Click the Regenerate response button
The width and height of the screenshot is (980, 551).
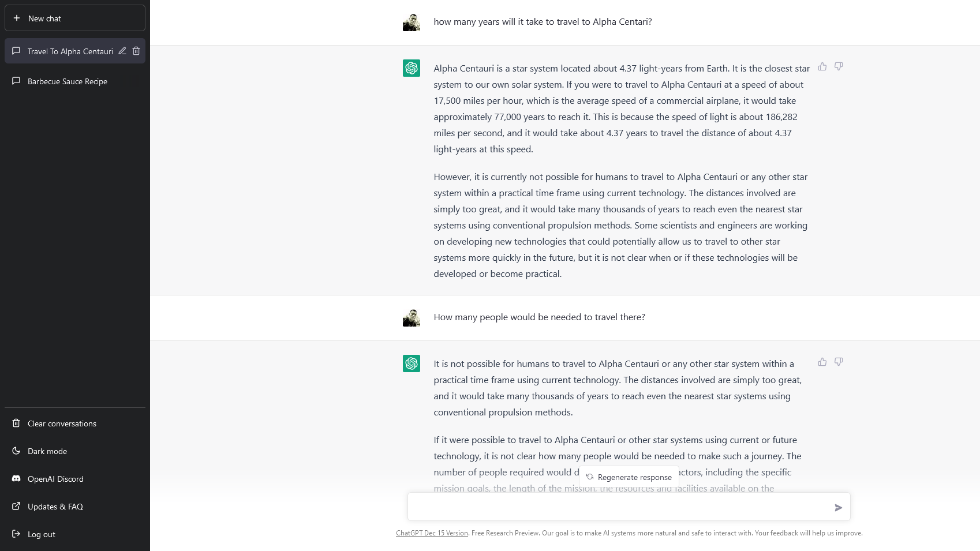629,477
